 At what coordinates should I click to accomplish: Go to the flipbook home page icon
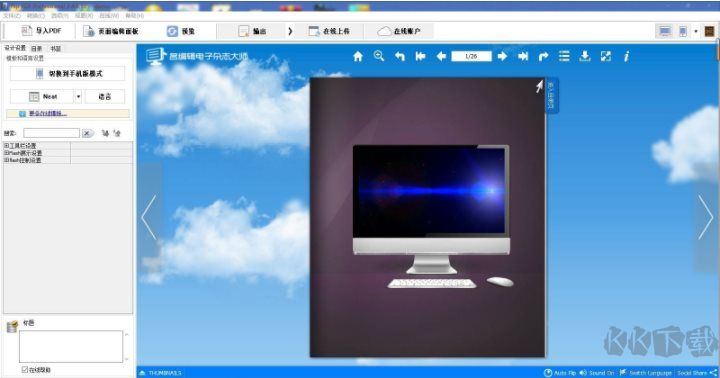coord(358,56)
